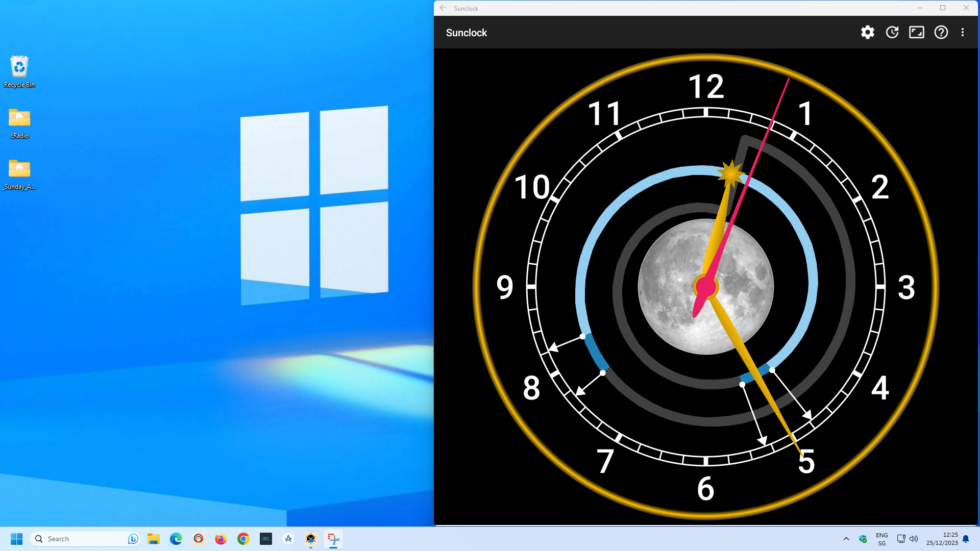Select the Sunclock icon on the taskbar
980x551 pixels.
tap(310, 539)
